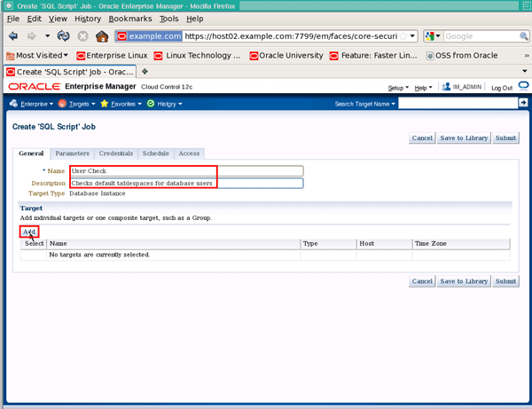This screenshot has height=409, width=532.
Task: Open the Edit menu
Action: [x=35, y=19]
